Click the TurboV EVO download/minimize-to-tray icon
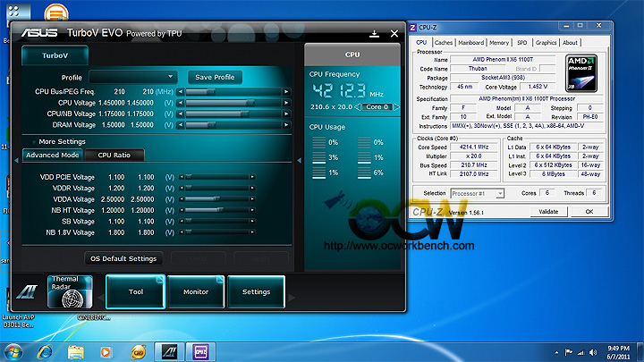 click(374, 34)
